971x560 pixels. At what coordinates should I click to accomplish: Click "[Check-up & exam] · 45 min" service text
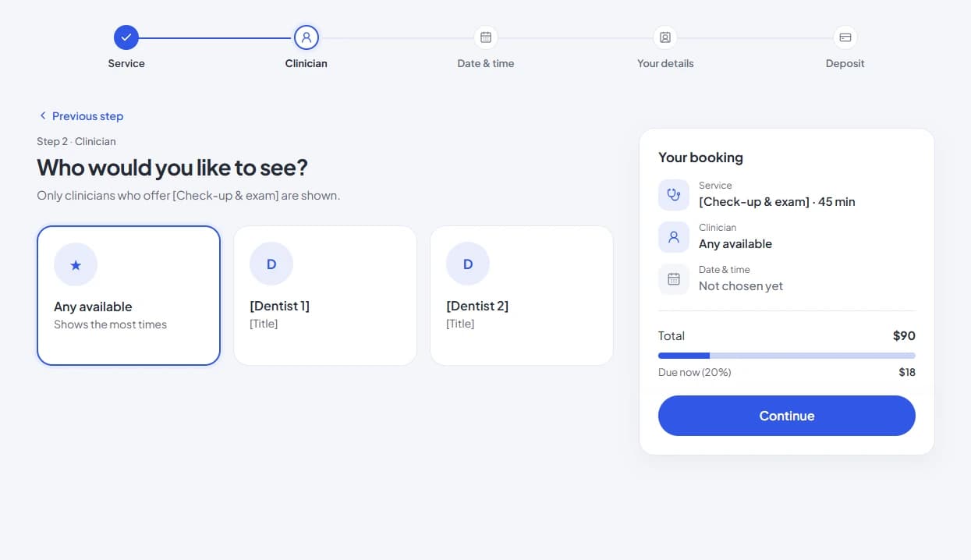click(777, 202)
